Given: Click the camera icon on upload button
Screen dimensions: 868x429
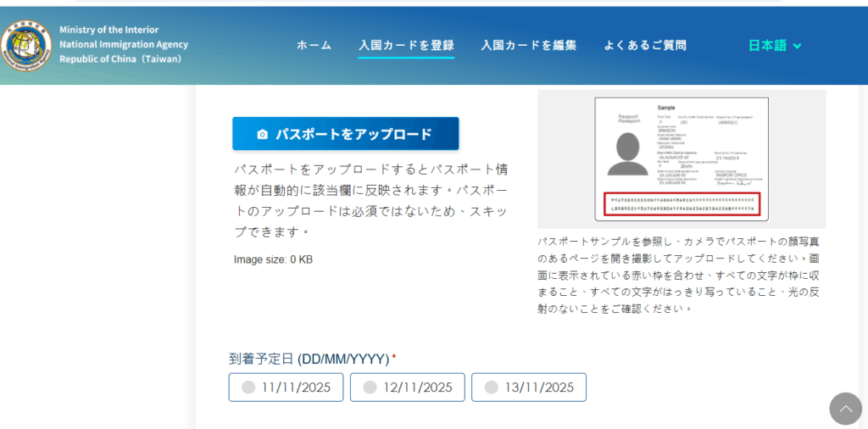Looking at the screenshot, I should (262, 134).
